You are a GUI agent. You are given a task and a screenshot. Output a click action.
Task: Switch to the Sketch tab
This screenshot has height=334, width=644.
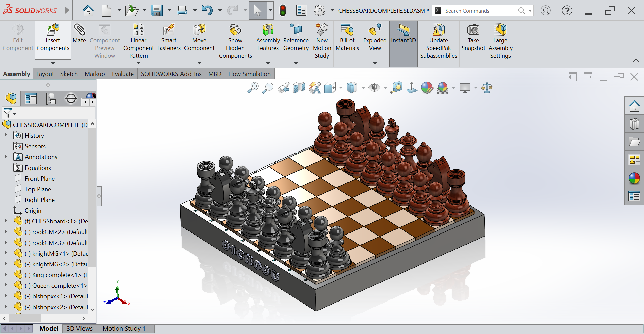(69, 74)
